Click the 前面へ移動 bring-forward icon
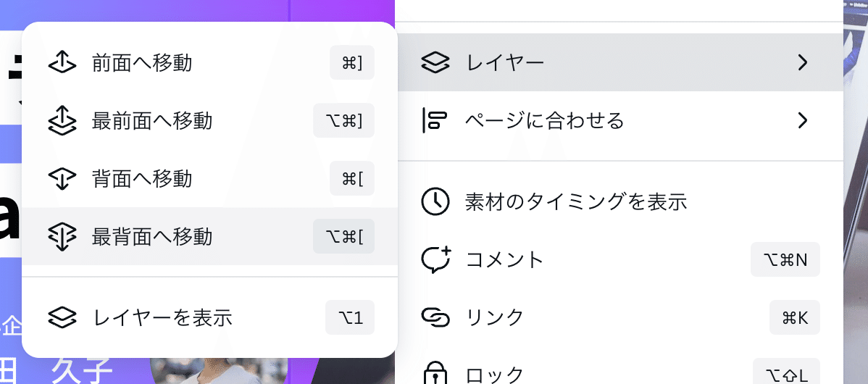Image resolution: width=868 pixels, height=384 pixels. coord(62,62)
